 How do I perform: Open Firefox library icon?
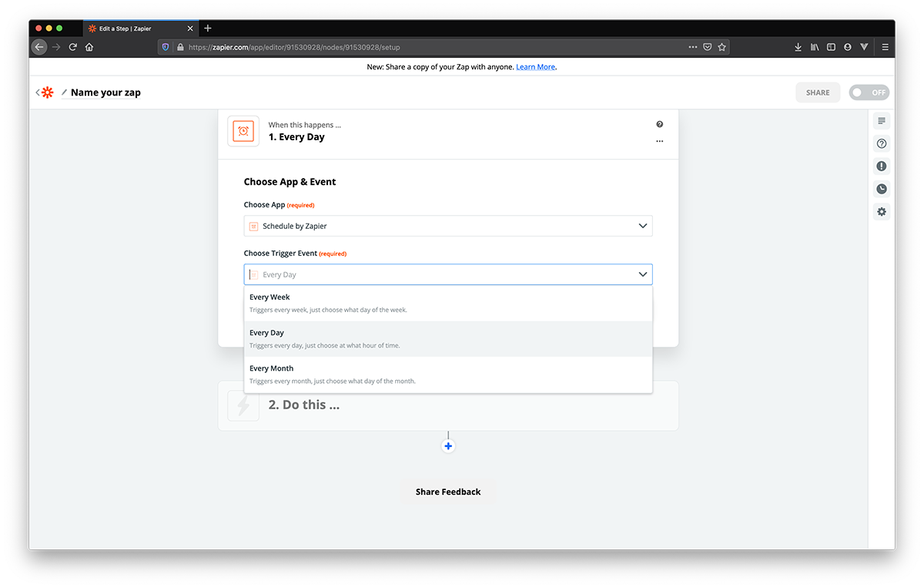click(x=815, y=47)
